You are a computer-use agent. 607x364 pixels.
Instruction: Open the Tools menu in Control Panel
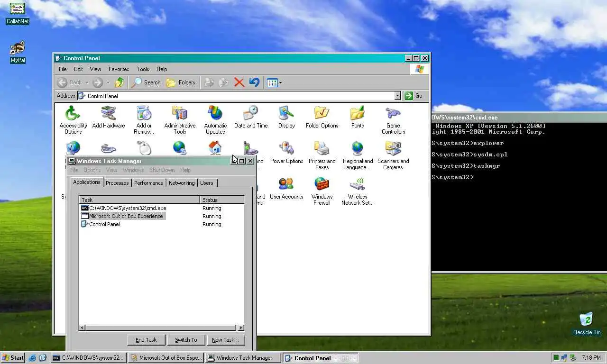tap(143, 69)
